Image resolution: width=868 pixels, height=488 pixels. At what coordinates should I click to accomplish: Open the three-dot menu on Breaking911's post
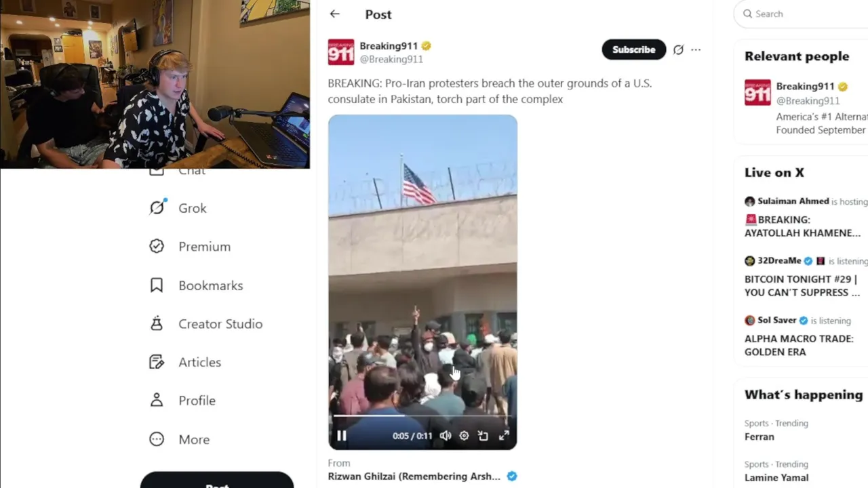pyautogui.click(x=696, y=49)
